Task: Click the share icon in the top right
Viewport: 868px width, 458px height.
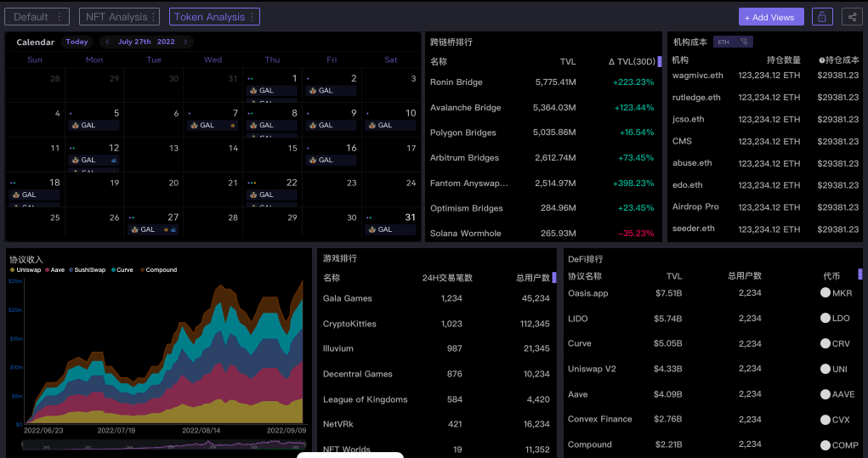Action: [x=851, y=17]
